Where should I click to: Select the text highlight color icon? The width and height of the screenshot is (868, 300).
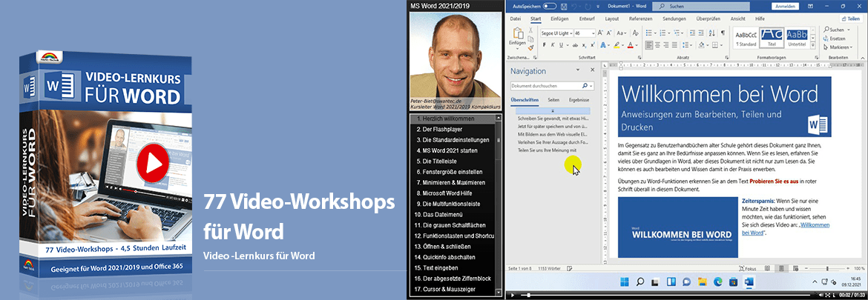pyautogui.click(x=617, y=44)
